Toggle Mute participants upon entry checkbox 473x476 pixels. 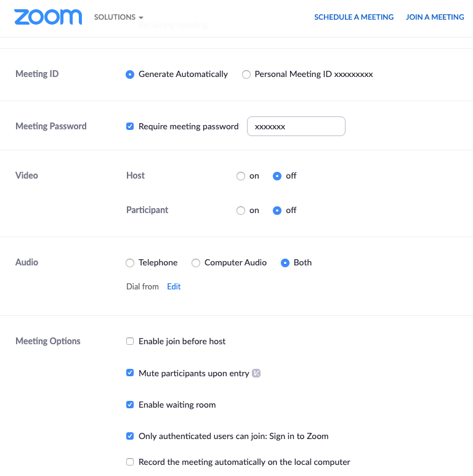point(130,373)
